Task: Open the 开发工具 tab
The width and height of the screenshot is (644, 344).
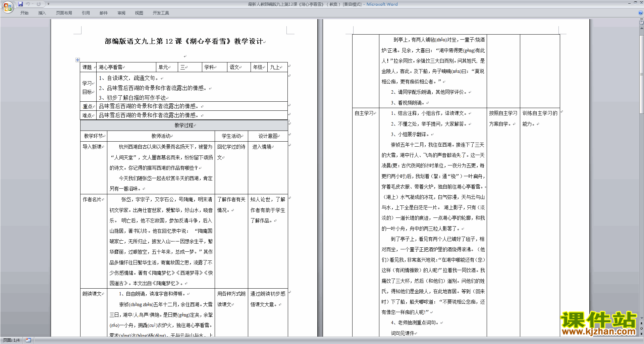Action: pyautogui.click(x=161, y=13)
